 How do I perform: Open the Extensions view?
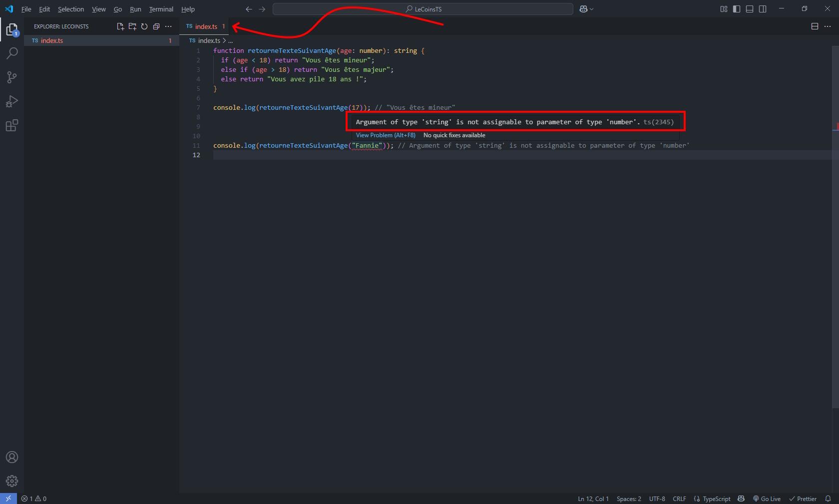(12, 125)
